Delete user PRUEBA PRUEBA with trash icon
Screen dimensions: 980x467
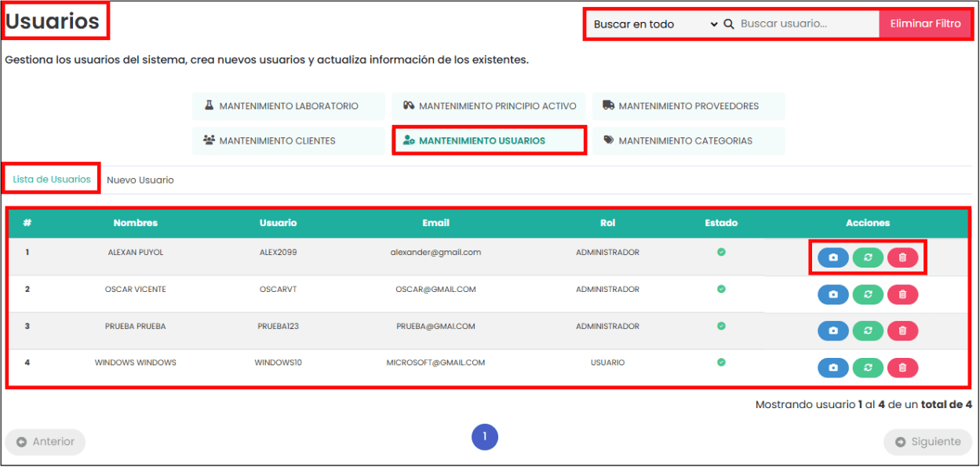[x=902, y=331]
